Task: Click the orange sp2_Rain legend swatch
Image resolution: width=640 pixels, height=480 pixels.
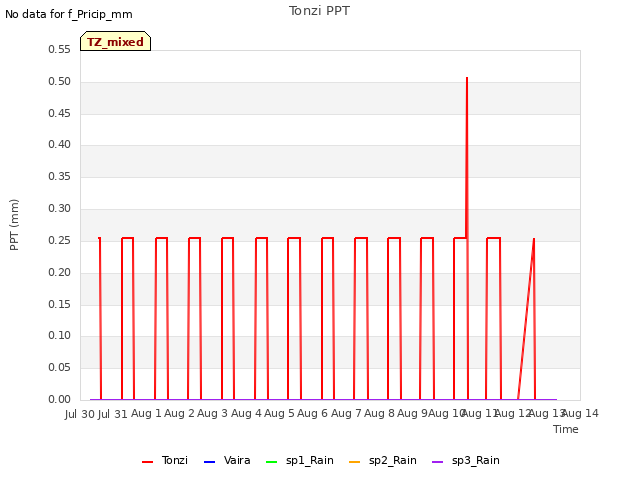Action: point(354,462)
